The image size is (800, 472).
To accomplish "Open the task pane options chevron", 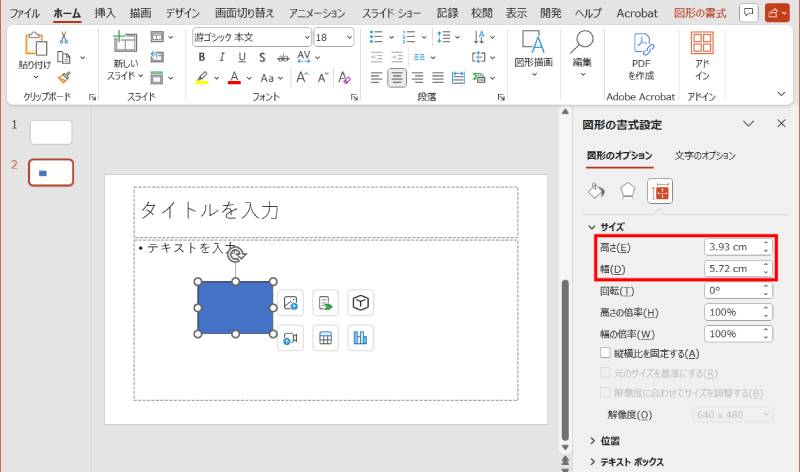I will [748, 123].
